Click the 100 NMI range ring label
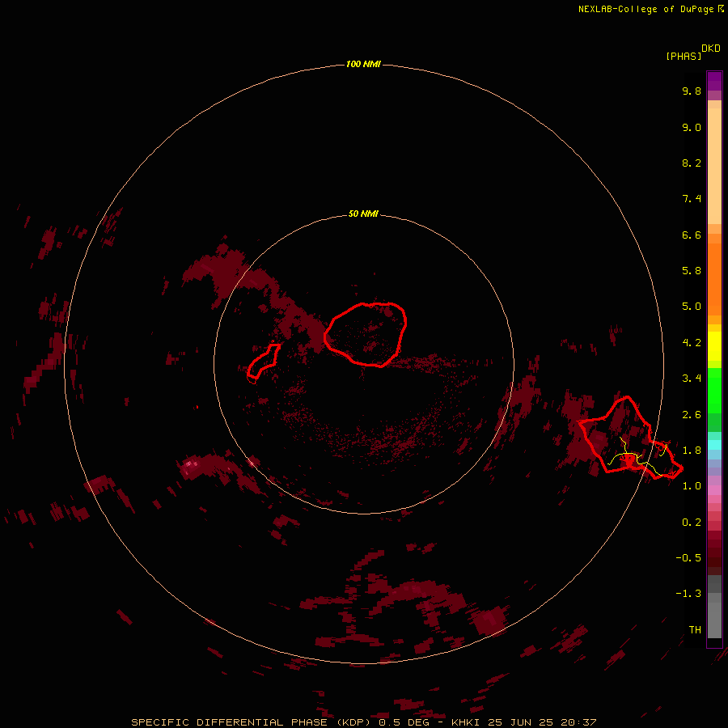728x728 pixels. point(363,64)
